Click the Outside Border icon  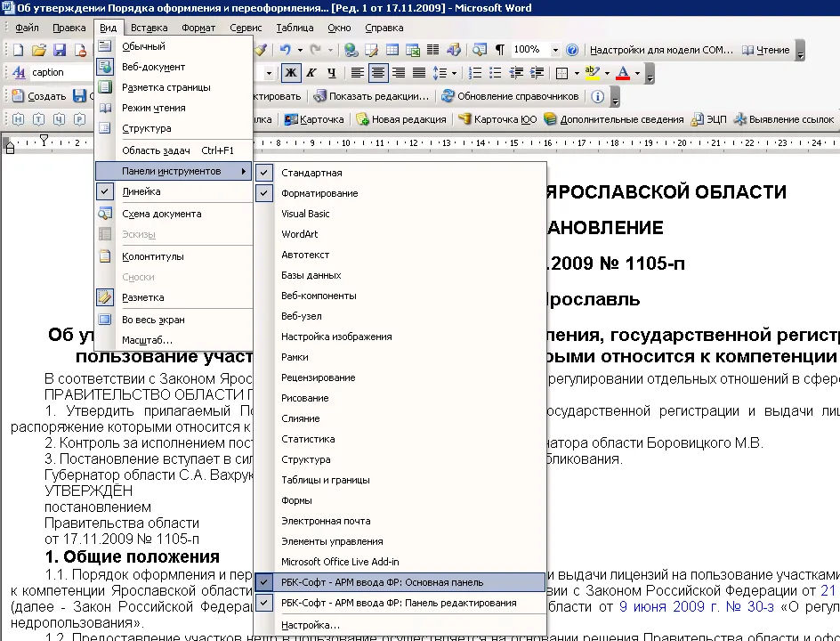point(561,72)
